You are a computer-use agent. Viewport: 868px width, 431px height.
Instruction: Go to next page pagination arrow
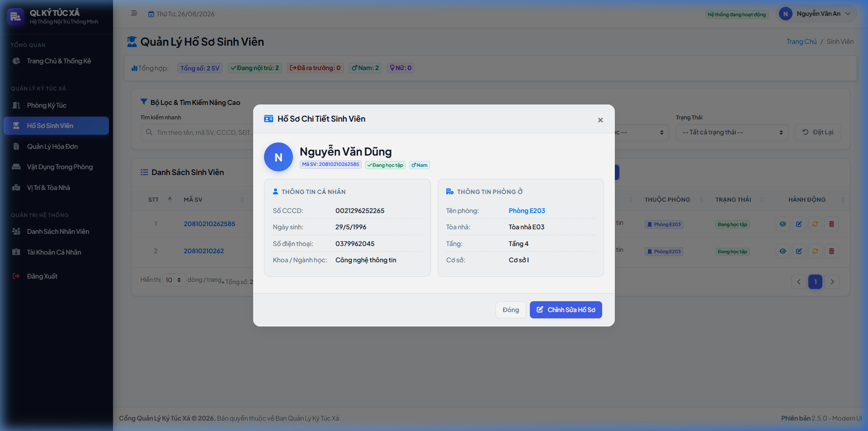pyautogui.click(x=832, y=282)
